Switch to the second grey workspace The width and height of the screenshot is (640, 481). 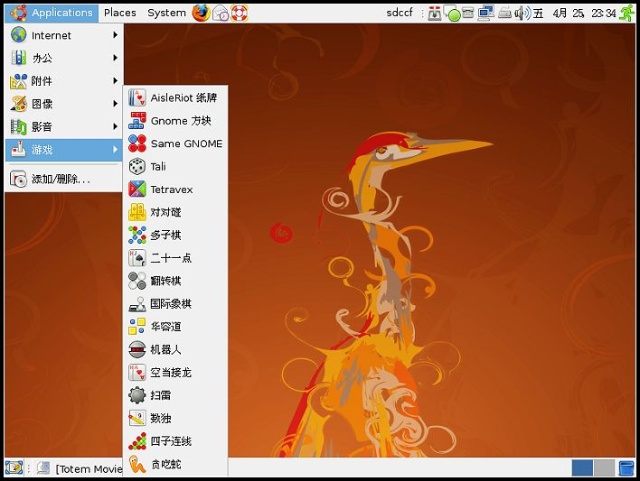604,468
